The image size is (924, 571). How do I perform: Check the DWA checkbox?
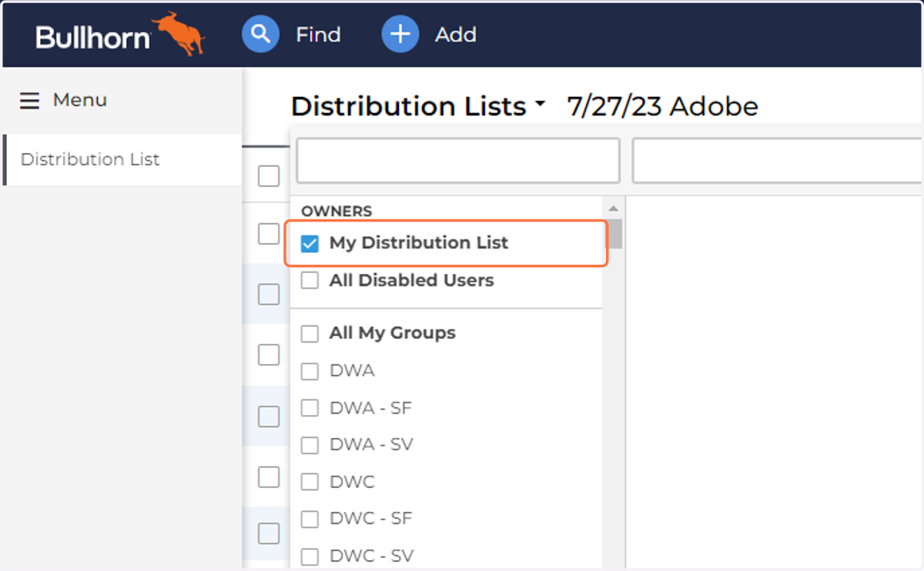coord(310,371)
